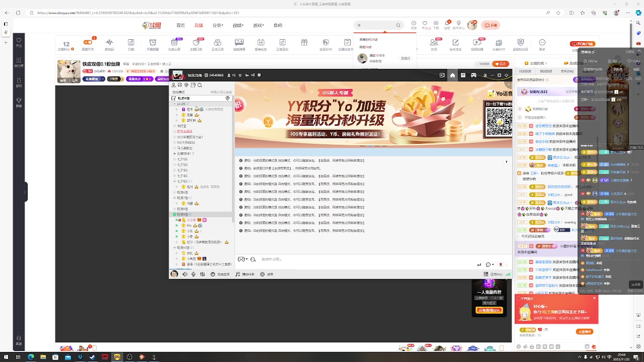This screenshot has height=362, width=644.
Task: Click the 自由发言 button in YY
Action: (x=220, y=275)
